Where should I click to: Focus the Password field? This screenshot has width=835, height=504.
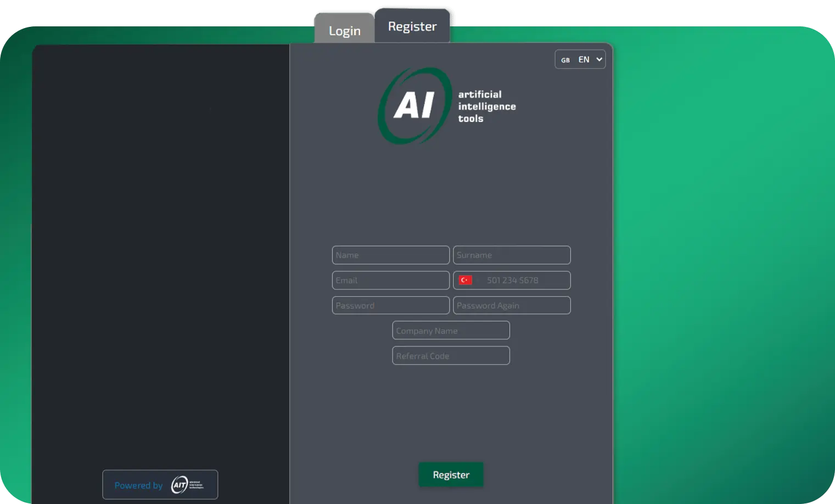tap(391, 306)
